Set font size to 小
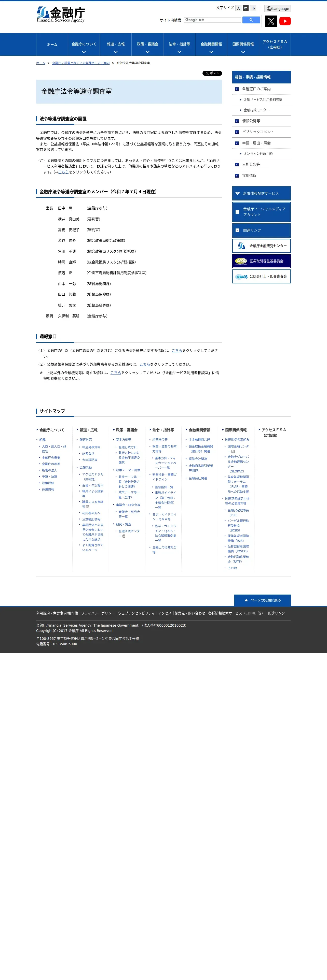The width and height of the screenshot is (327, 980). click(253, 8)
